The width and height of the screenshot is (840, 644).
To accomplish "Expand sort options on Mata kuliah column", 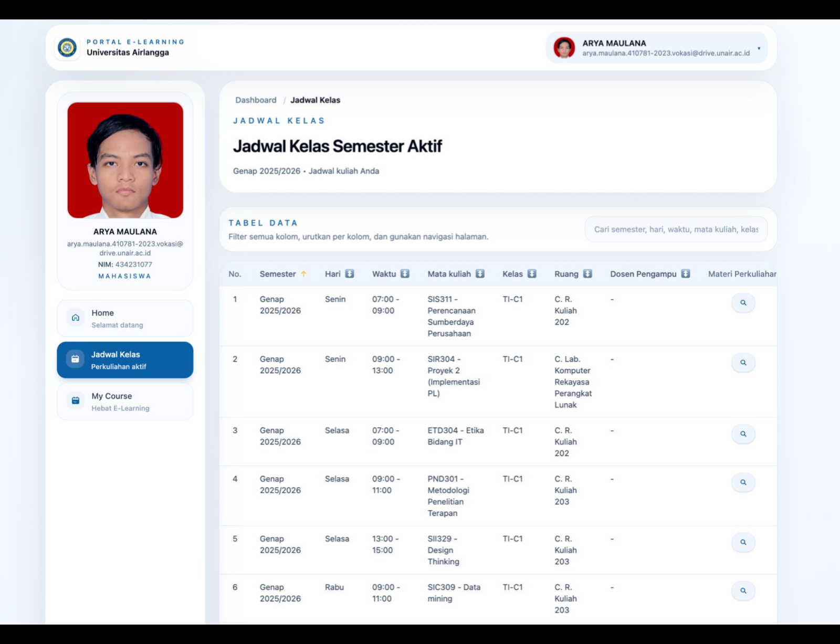I will coord(480,273).
